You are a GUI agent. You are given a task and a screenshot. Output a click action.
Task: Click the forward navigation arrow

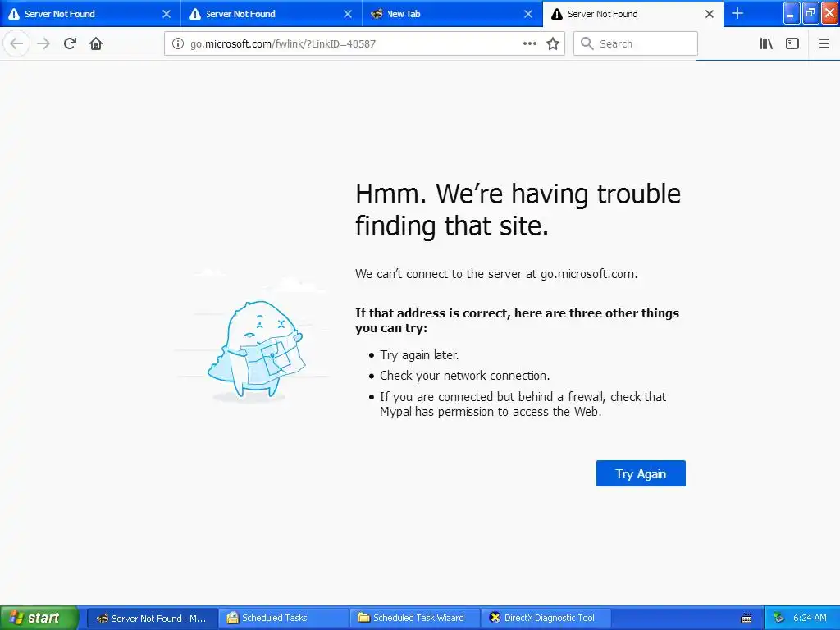click(x=44, y=44)
